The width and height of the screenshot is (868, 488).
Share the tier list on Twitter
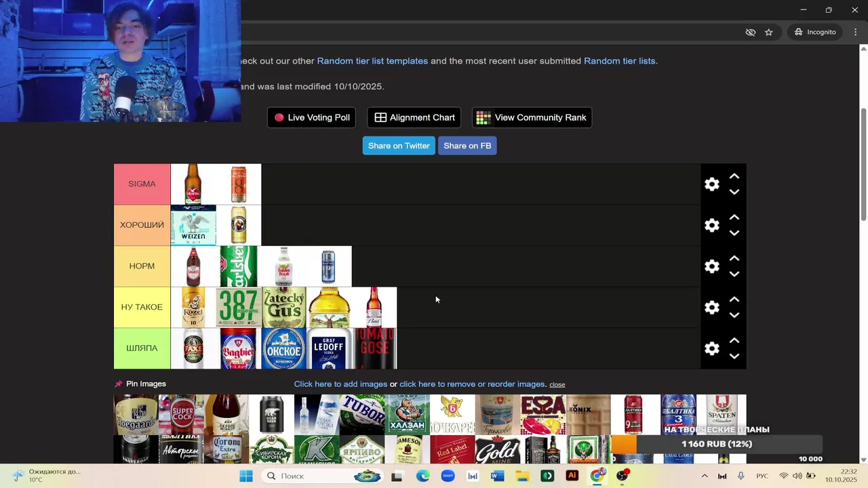[x=399, y=146]
